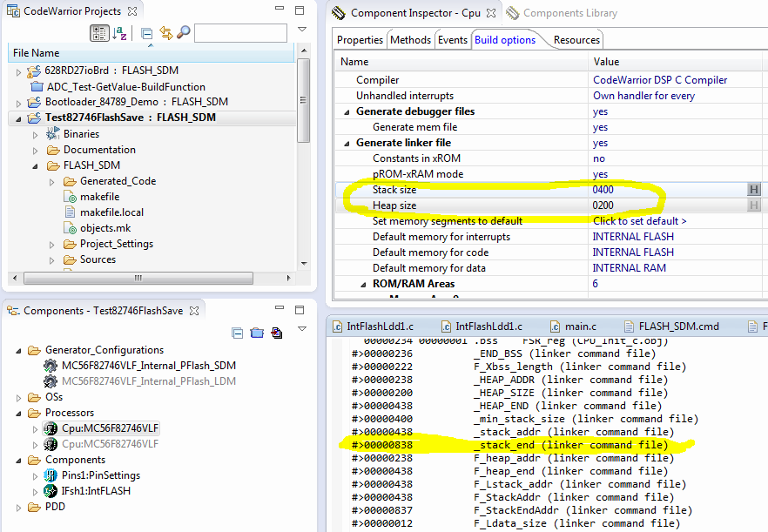Expand the Binaries node
Screen dimensions: 768x532
pos(35,135)
